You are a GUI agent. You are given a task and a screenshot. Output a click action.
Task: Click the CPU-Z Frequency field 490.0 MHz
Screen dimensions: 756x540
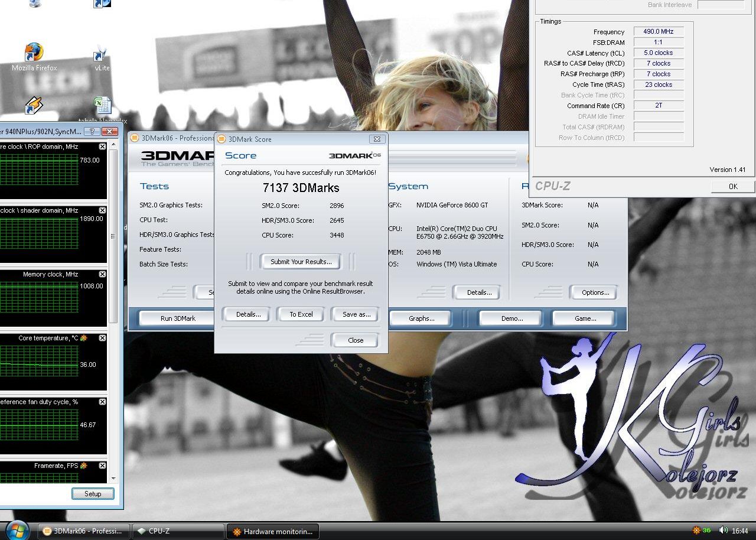[x=659, y=32]
